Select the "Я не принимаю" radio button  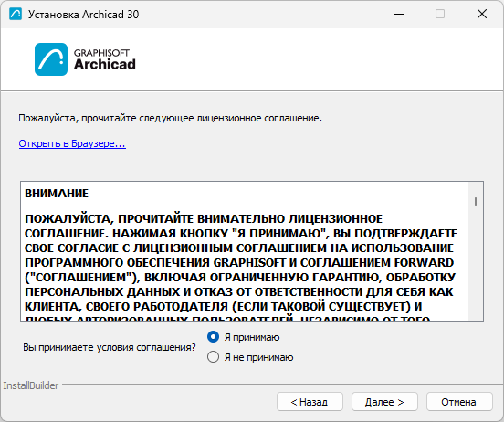(213, 357)
